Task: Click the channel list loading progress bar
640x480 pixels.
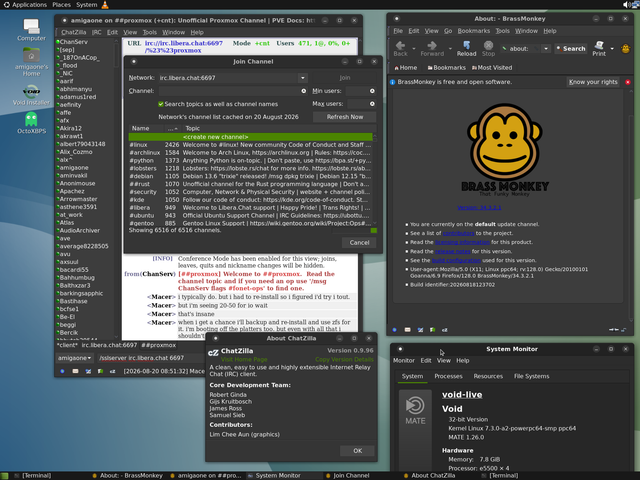Action: point(354,231)
